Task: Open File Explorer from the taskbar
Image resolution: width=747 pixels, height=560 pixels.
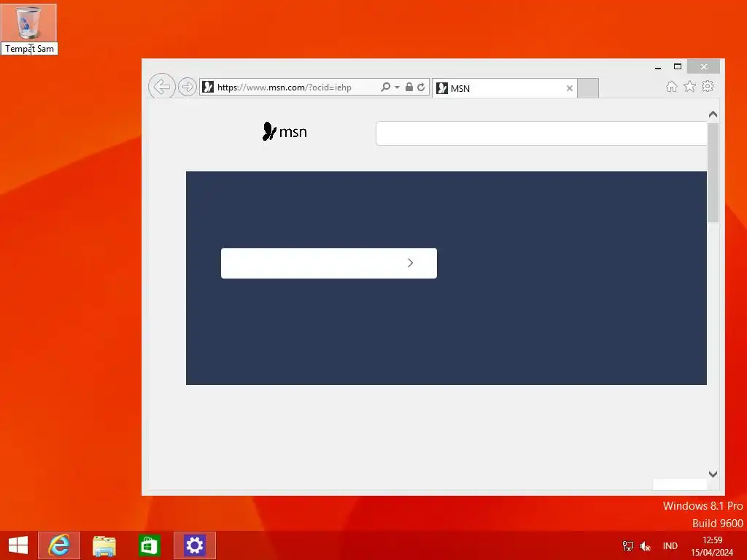Action: [104, 545]
